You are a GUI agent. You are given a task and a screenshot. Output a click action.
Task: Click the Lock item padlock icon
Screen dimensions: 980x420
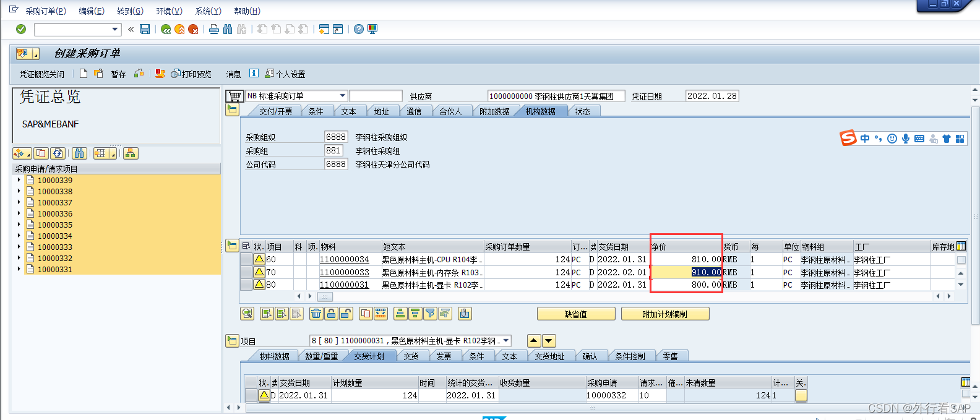331,314
